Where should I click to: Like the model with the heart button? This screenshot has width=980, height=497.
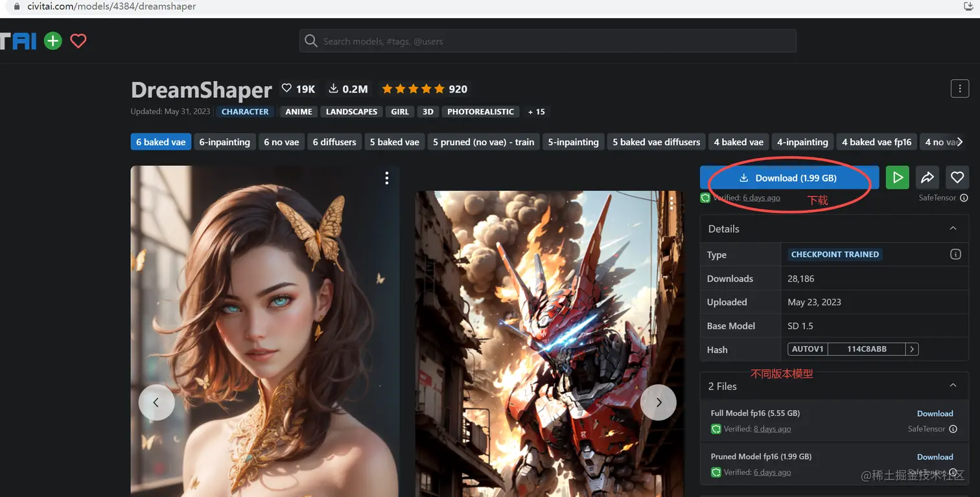pos(957,178)
